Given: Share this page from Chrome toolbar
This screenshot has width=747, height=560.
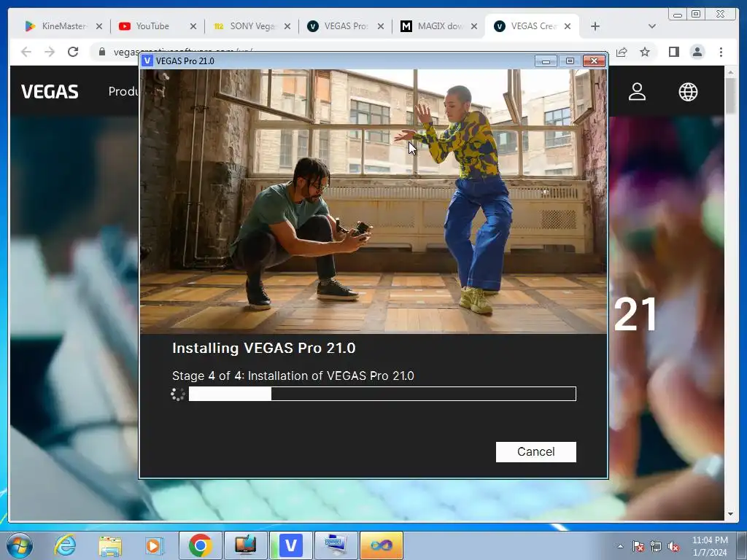Looking at the screenshot, I should [x=622, y=52].
